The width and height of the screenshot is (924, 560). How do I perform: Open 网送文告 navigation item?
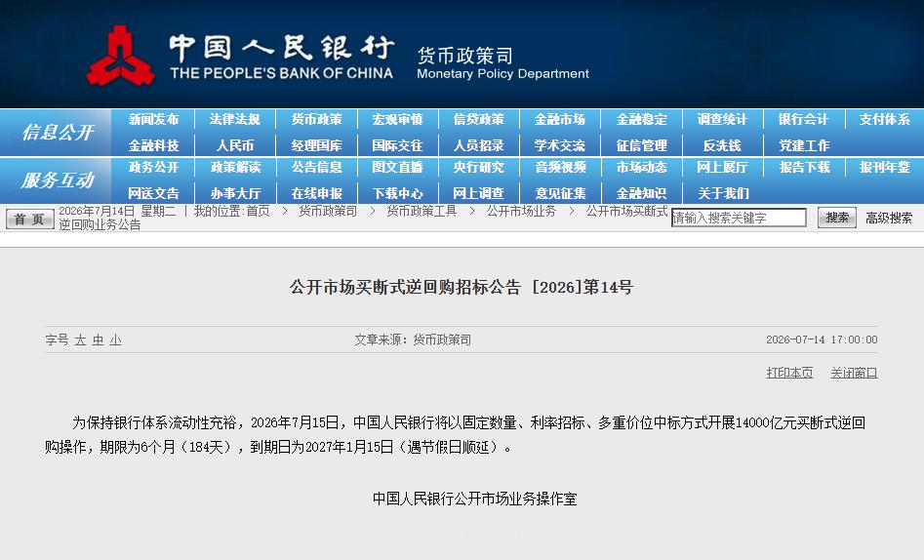click(153, 193)
